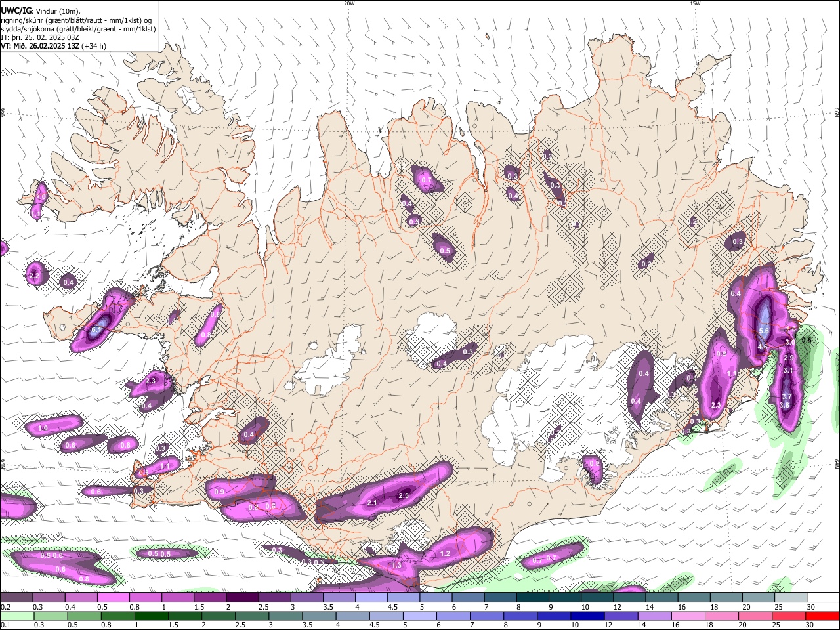Viewport: 840px width, 630px height.
Task: Pick the dark purple 2 swatch on the upper scale
Action: 242,598
